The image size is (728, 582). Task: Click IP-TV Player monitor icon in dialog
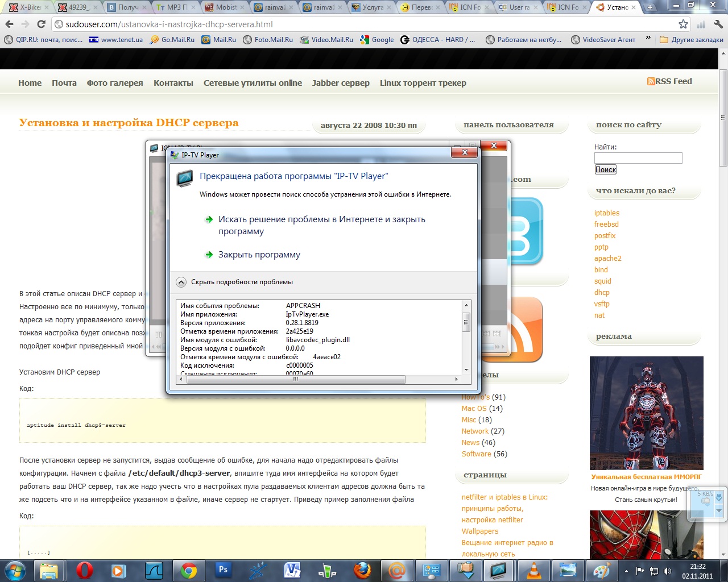(185, 178)
